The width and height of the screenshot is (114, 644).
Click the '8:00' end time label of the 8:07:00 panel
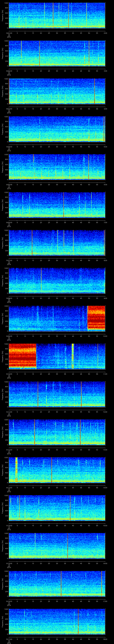[x=105, y=260]
